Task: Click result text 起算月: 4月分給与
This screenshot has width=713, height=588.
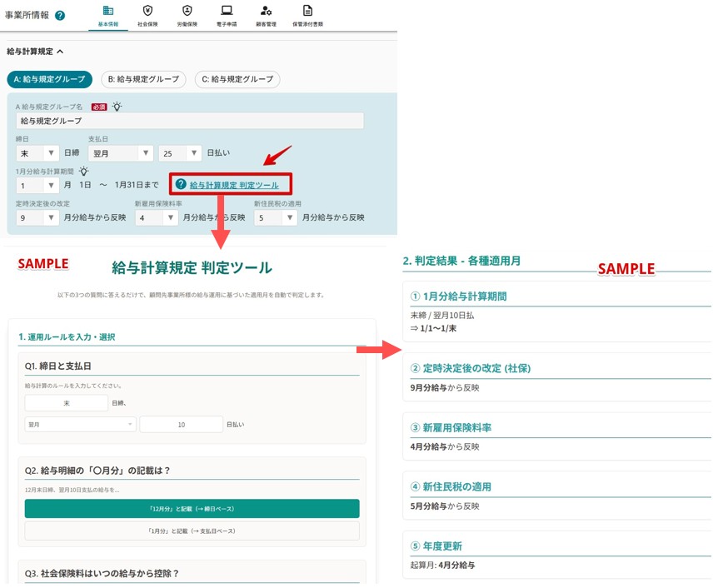Action: point(442,565)
